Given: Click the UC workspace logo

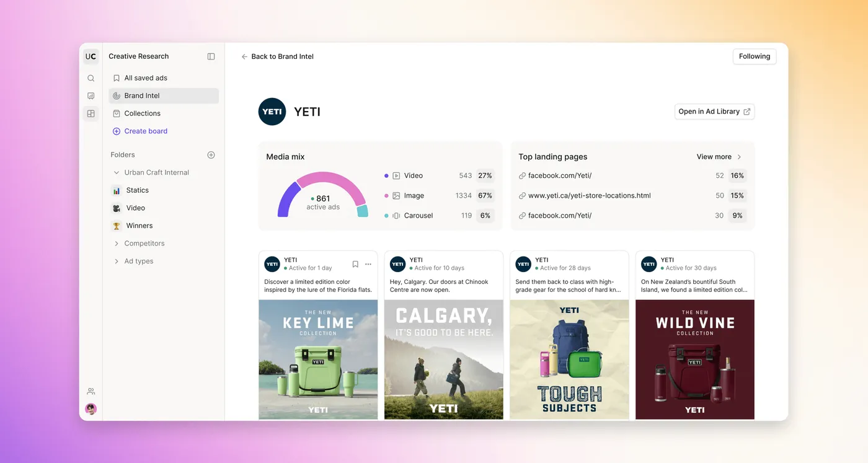Looking at the screenshot, I should click(x=91, y=56).
